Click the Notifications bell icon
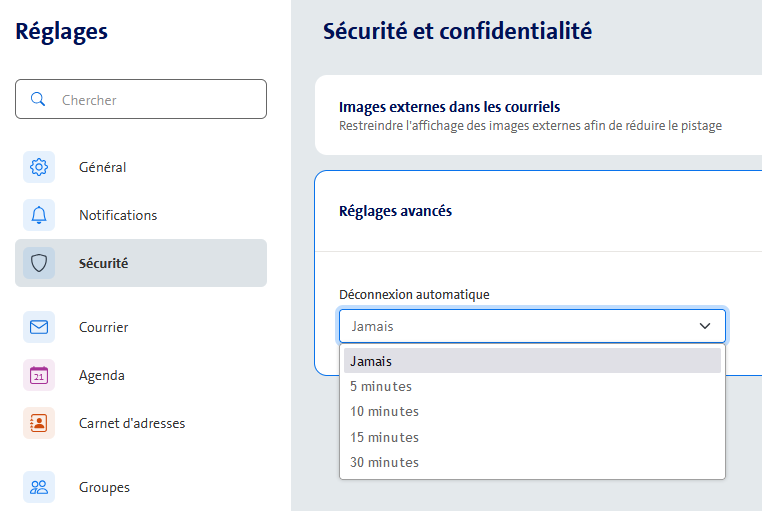 point(39,215)
